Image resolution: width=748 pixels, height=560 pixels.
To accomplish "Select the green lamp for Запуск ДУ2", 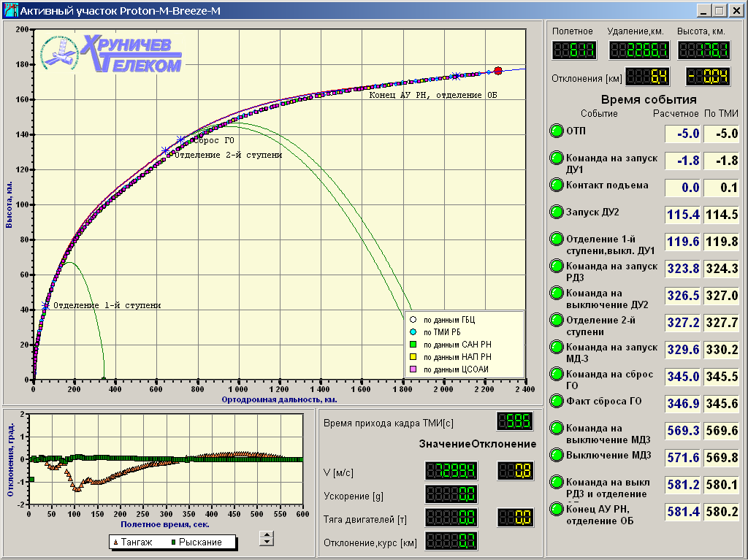I will 556,212.
